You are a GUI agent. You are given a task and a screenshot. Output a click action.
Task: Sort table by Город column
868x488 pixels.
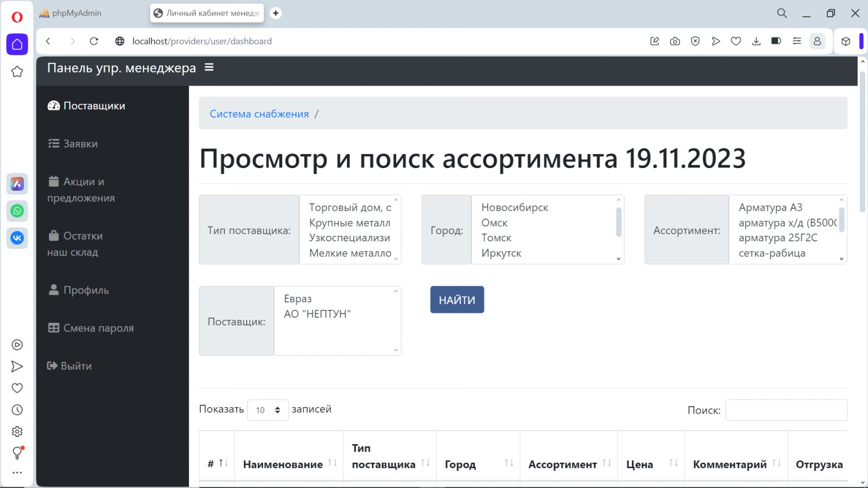coord(478,464)
